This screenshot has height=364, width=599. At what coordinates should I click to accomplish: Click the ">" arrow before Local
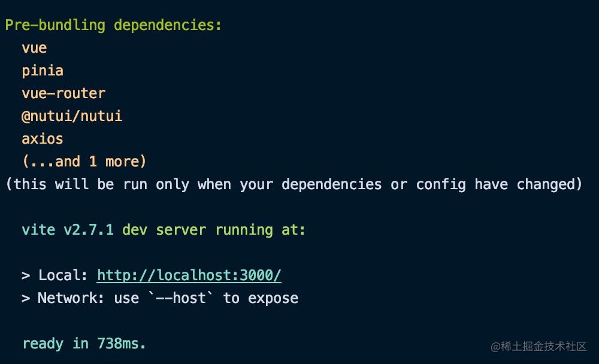point(26,275)
